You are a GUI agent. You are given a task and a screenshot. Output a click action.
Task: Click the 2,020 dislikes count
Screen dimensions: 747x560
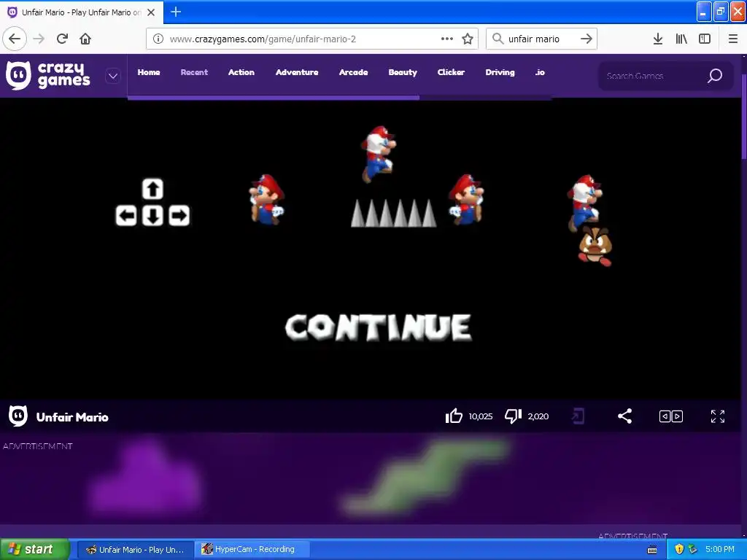click(x=538, y=416)
